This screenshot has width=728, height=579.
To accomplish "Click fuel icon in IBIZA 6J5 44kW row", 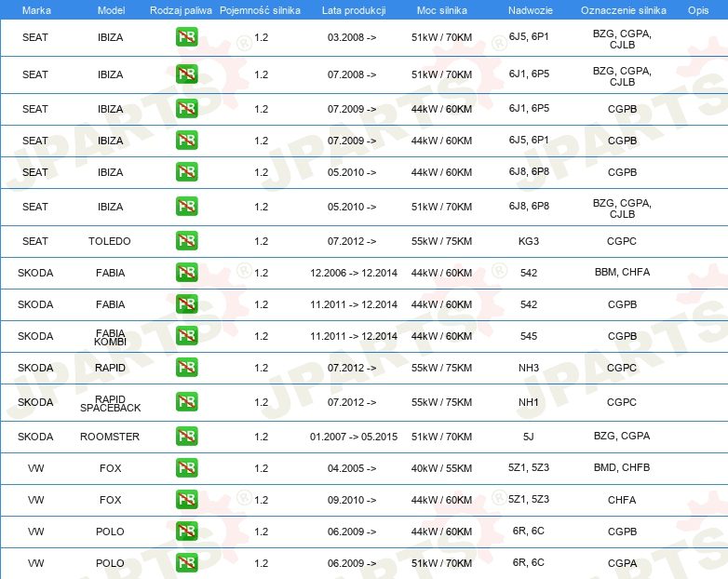I will [186, 141].
